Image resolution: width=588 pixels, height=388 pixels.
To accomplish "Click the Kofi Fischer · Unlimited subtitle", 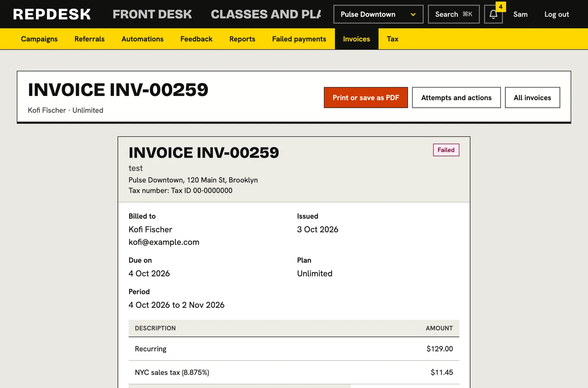I will coord(65,110).
